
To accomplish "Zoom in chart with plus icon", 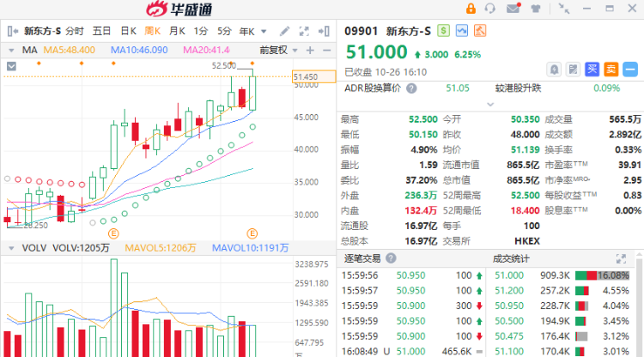I will (x=310, y=50).
